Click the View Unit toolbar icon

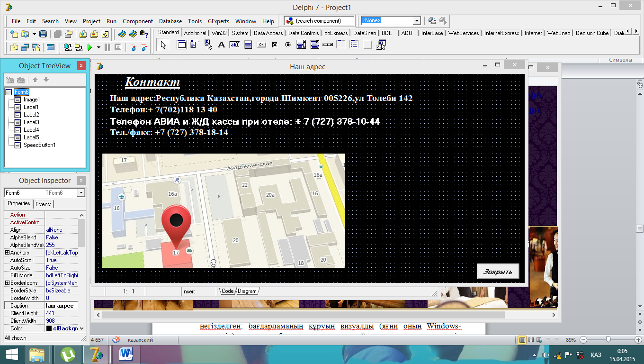(14, 47)
